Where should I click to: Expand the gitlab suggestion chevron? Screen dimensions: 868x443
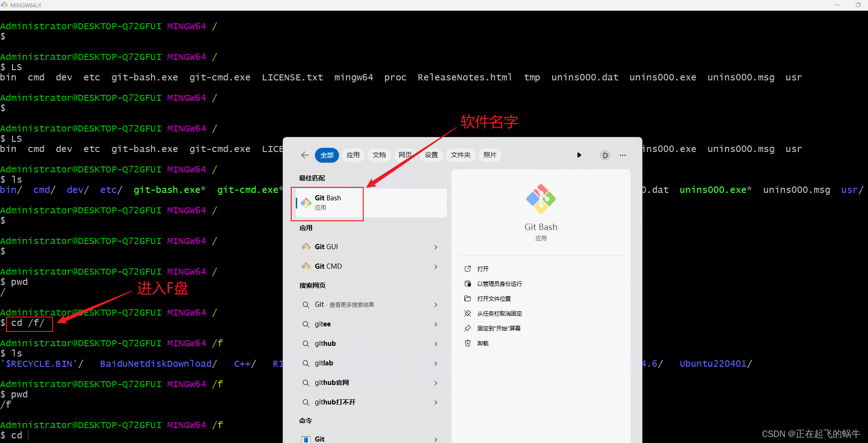(x=436, y=364)
